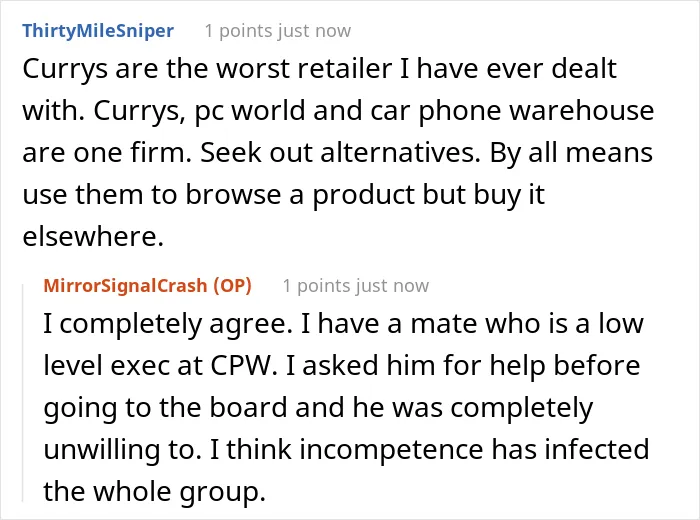The image size is (700, 520).
Task: Click the reply line 'I completely agree. I have a mate'
Action: (x=343, y=324)
